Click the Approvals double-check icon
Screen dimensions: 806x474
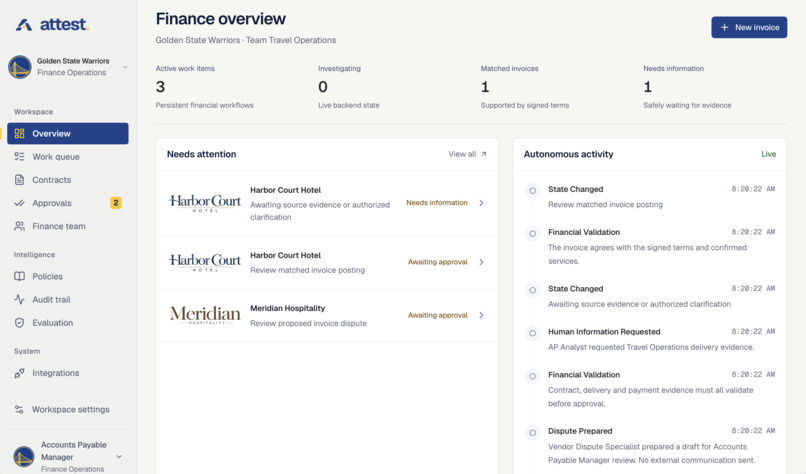click(x=20, y=203)
